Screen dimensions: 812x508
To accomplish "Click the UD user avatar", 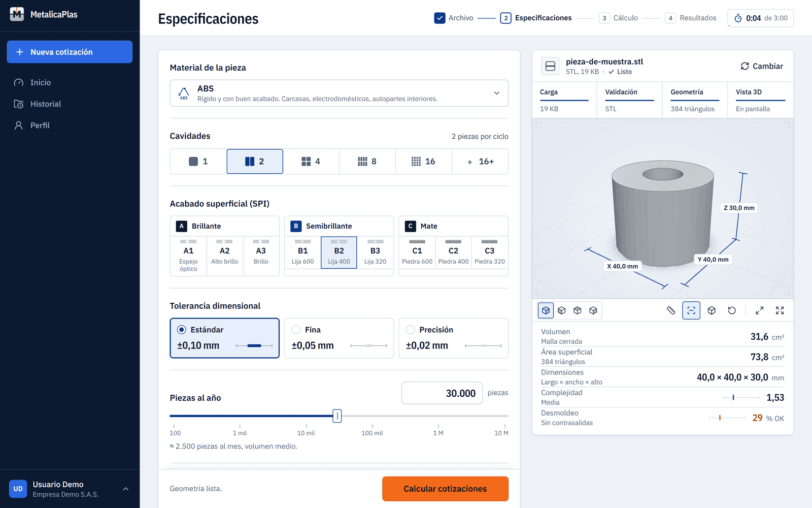I will coord(18,489).
